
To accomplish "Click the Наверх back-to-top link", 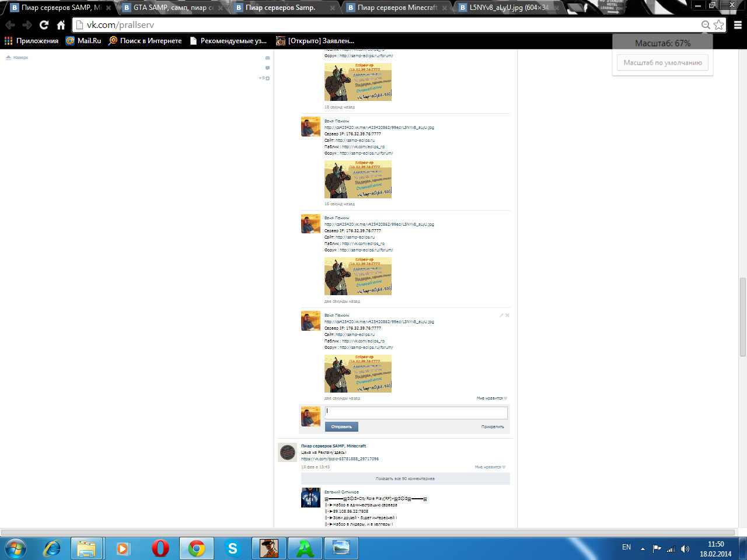I will pos(17,57).
